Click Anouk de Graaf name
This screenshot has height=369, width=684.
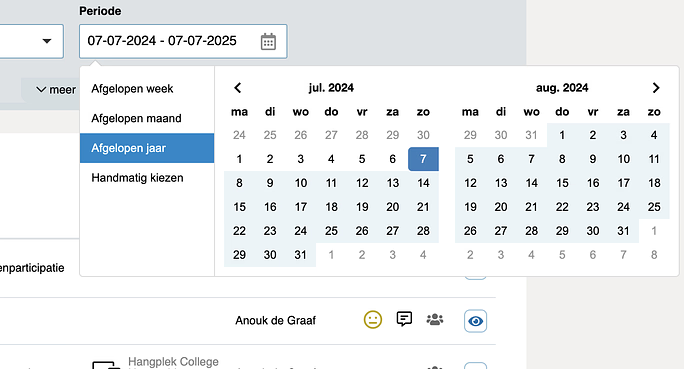tap(275, 321)
